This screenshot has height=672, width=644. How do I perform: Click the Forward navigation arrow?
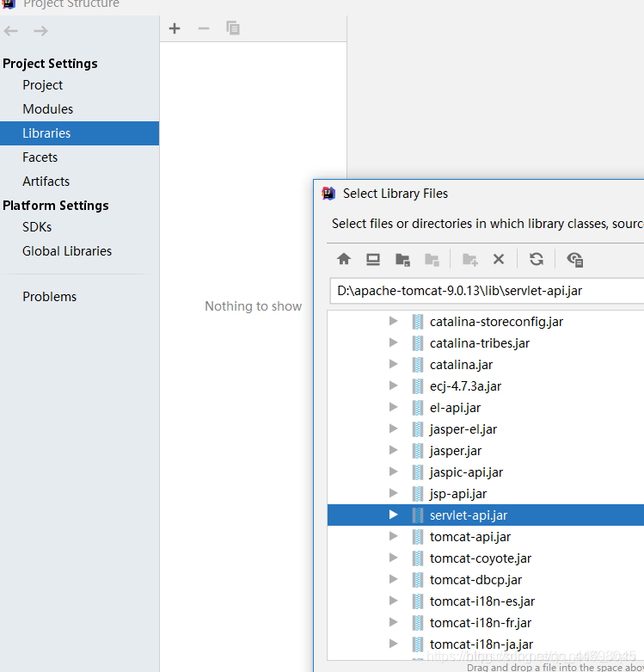point(40,31)
